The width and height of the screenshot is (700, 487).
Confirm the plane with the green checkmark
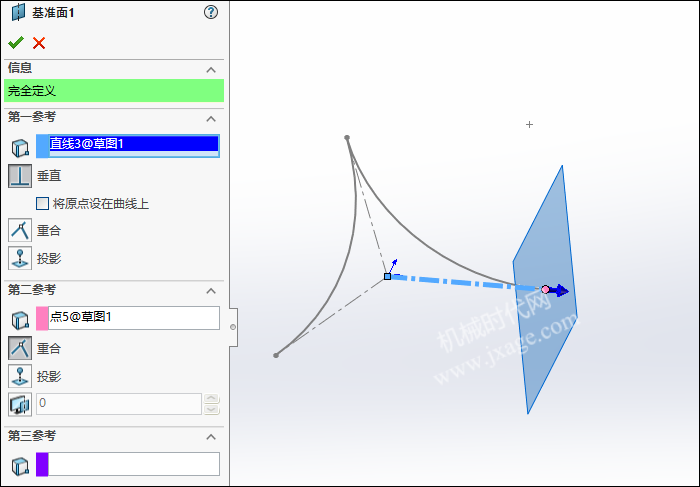tap(16, 43)
